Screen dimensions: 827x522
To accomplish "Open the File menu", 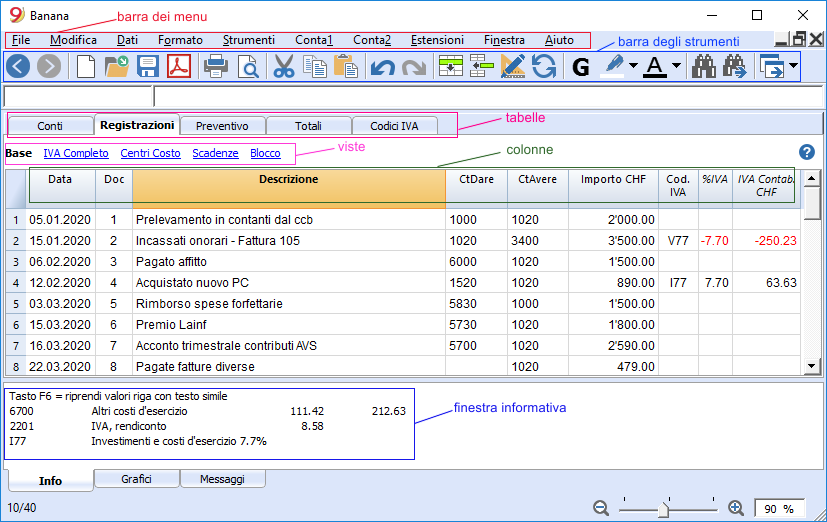I will [21, 40].
